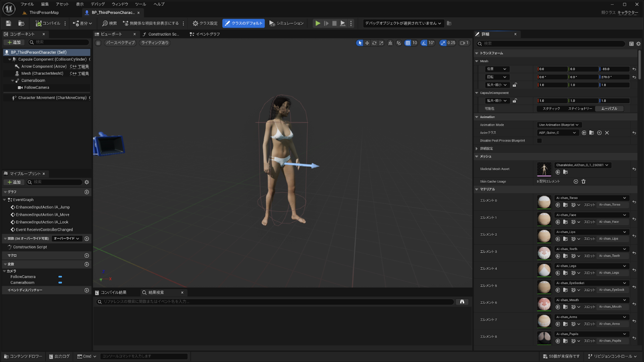This screenshot has height=362, width=644.
Task: Toggle rotation snap angle icon
Action: [424, 43]
